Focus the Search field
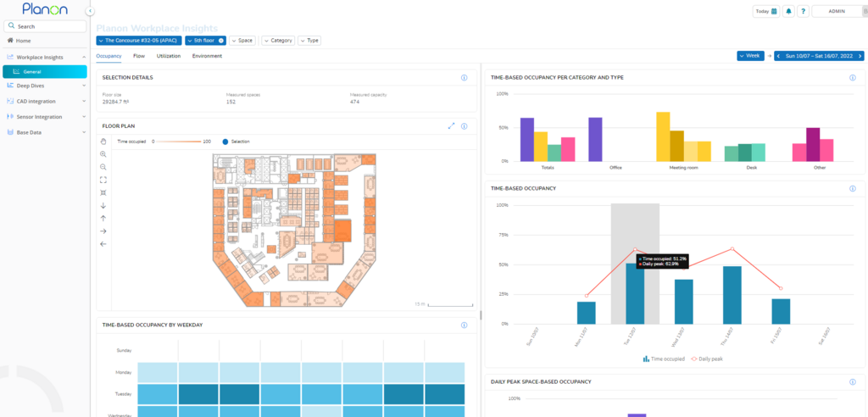 pyautogui.click(x=45, y=26)
